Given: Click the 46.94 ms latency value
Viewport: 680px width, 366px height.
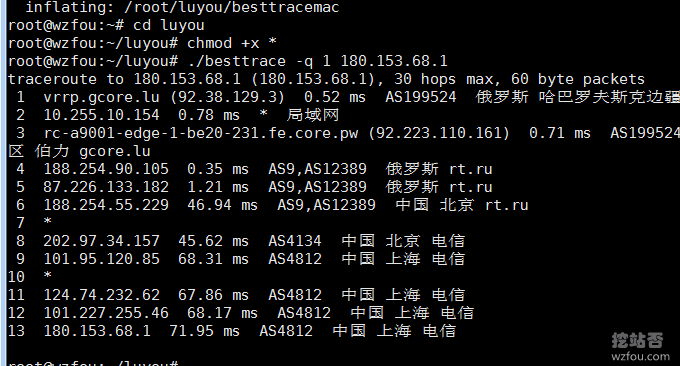Looking at the screenshot, I should 222,205.
